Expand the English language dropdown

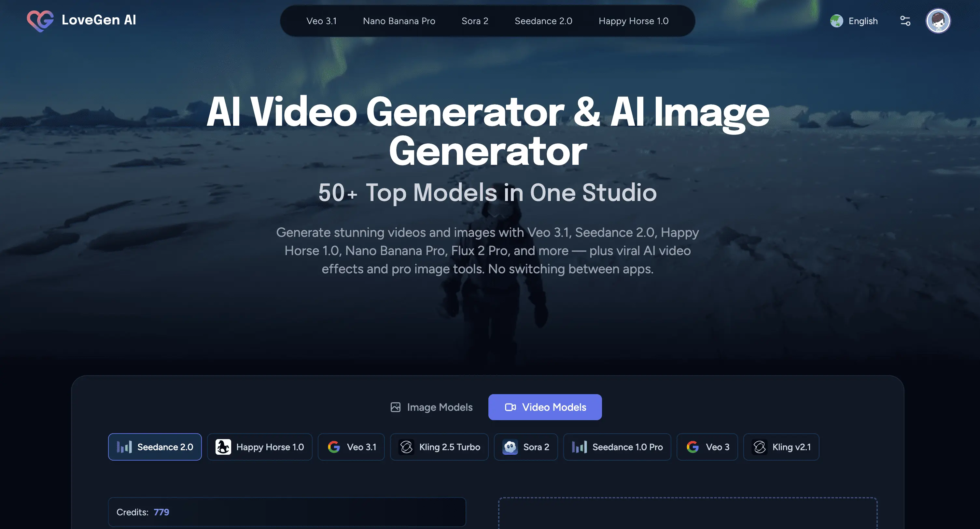tap(863, 21)
